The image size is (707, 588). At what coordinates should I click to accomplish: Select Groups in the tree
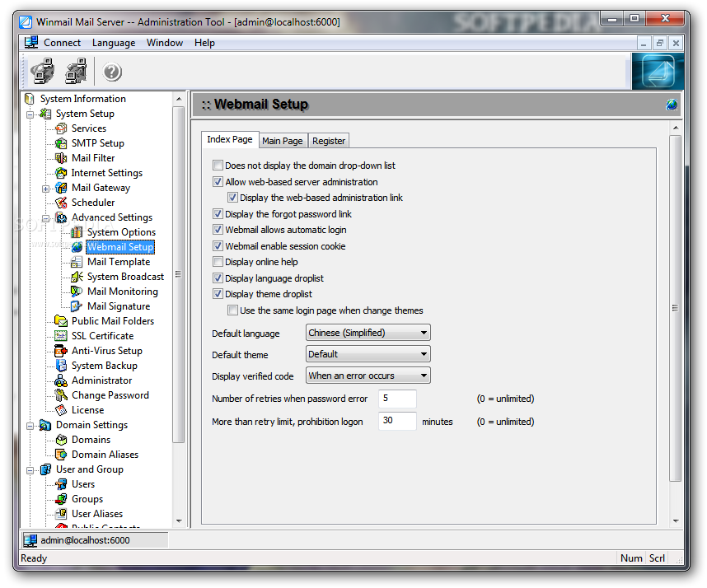pos(87,499)
